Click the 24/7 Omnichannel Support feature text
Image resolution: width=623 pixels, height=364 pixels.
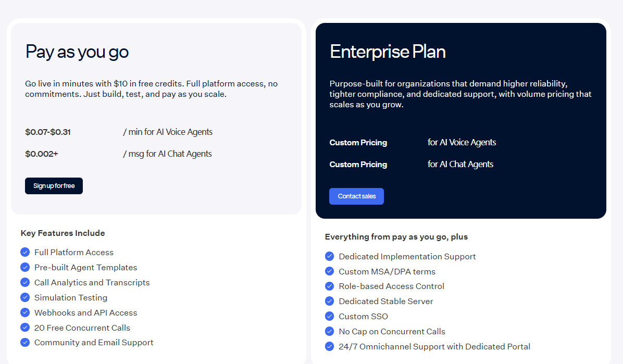[434, 346]
